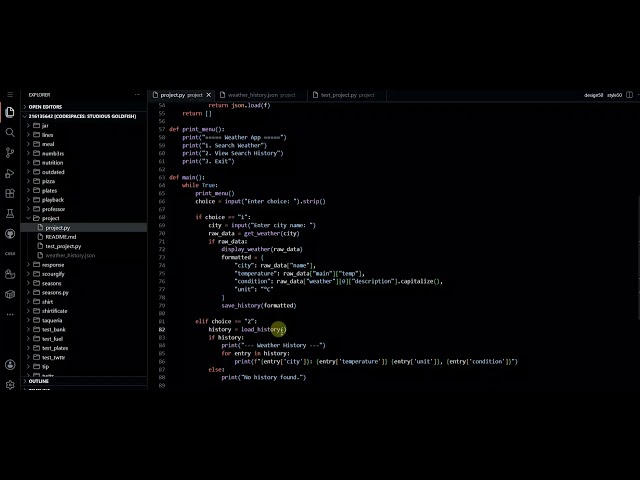The width and height of the screenshot is (640, 480).
Task: Expand the numb3rs folder
Action: coord(84,153)
